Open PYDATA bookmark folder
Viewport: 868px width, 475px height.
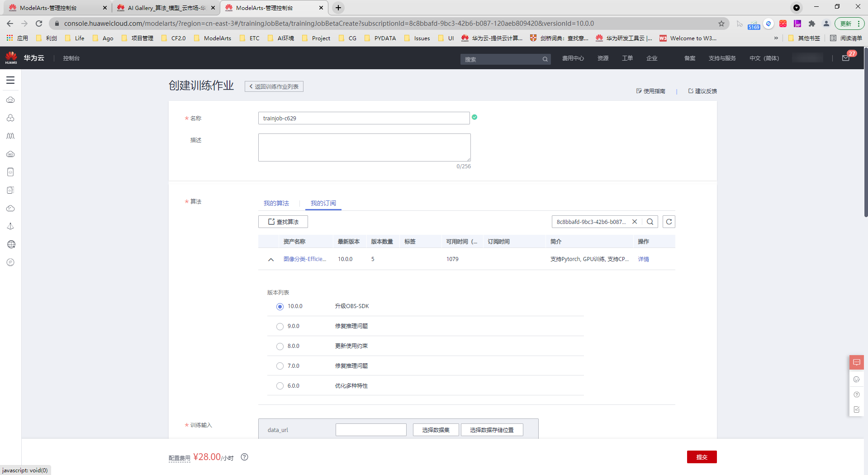[380, 38]
